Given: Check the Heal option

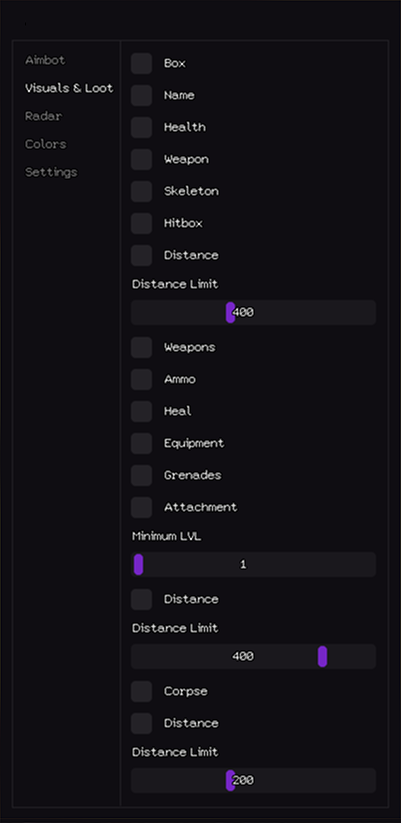Looking at the screenshot, I should 142,412.
